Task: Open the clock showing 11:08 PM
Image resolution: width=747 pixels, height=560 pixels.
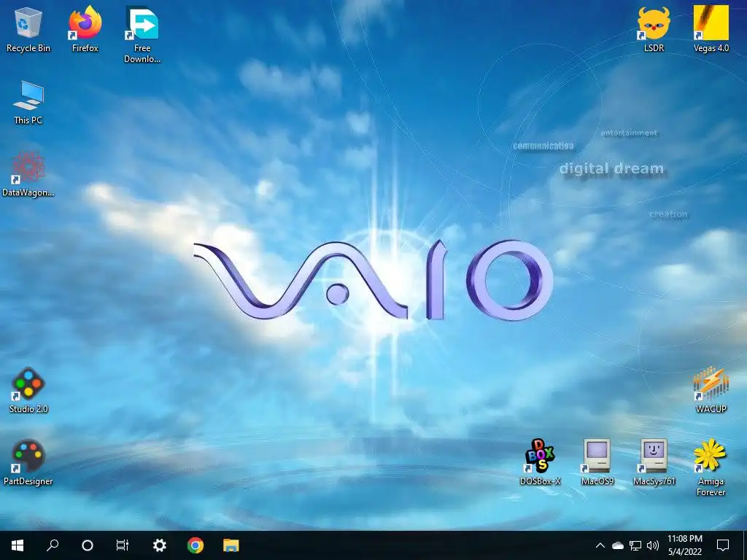Action: tap(684, 545)
